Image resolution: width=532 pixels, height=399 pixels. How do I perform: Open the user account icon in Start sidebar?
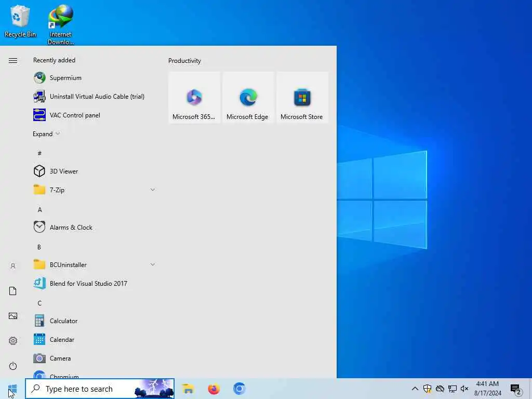13,265
